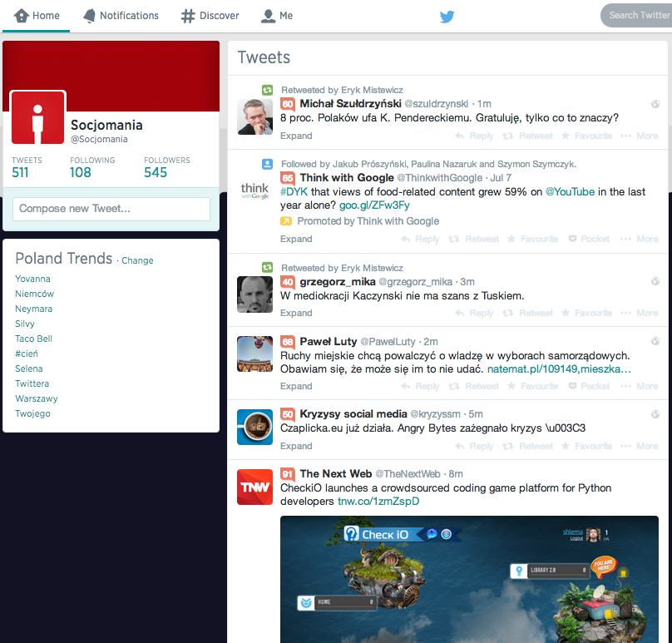Screen dimensions: 672x643
Task: Click Michał Szułdrzyński's avatar photo
Action: click(255, 116)
